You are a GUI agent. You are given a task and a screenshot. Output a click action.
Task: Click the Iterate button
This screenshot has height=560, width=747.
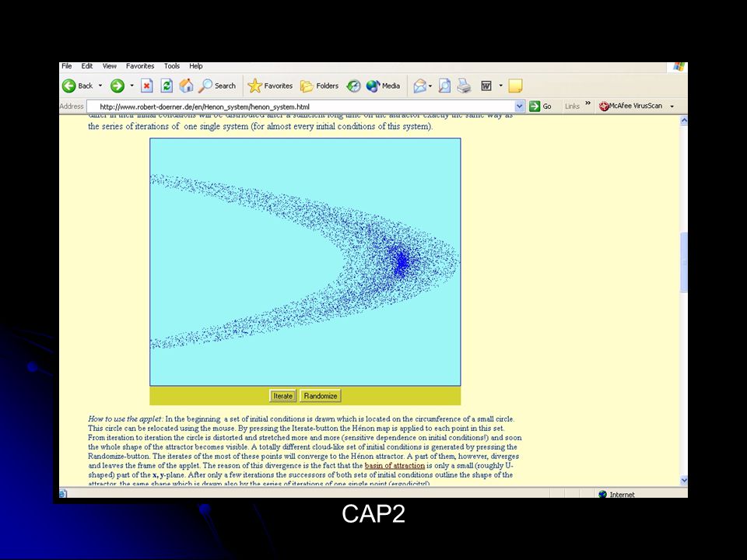pyautogui.click(x=282, y=396)
